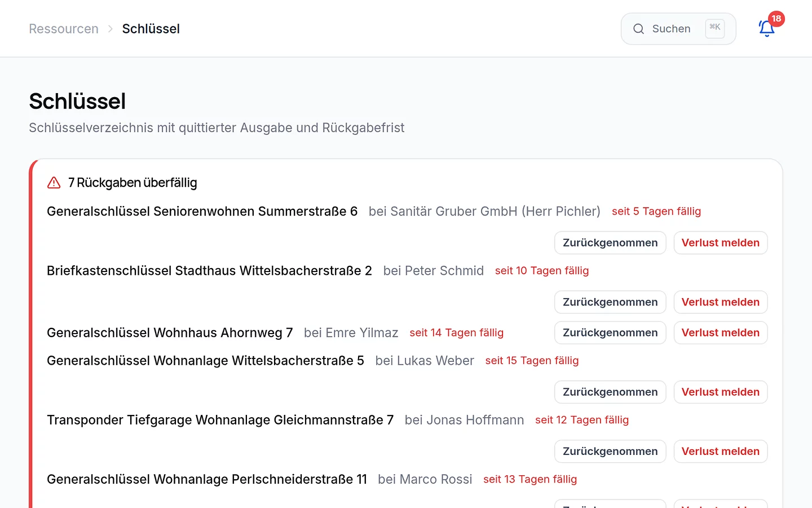Click holder name 'bei Peter Schmid'
812x508 pixels.
click(434, 270)
